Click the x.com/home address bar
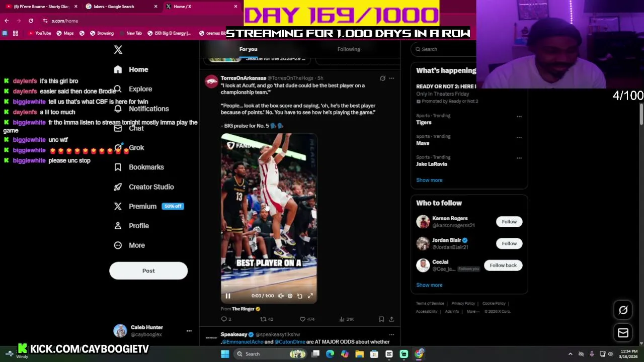This screenshot has width=644, height=362. (131, 21)
